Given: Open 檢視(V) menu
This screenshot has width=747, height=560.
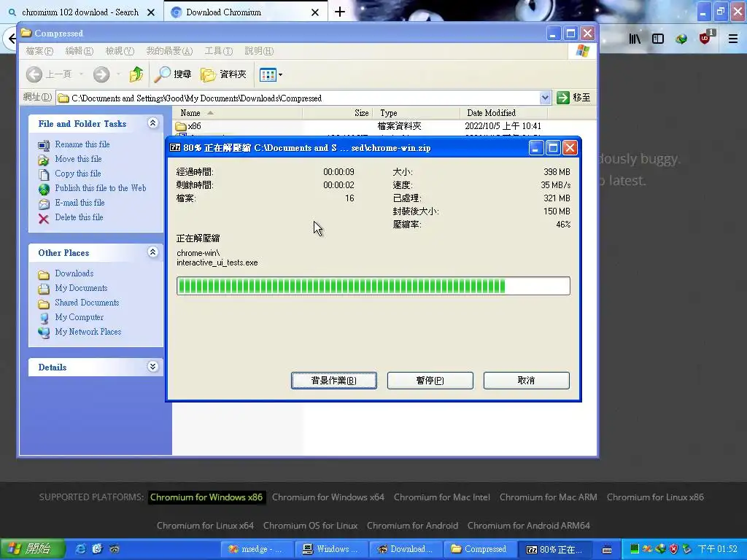Looking at the screenshot, I should (120, 51).
